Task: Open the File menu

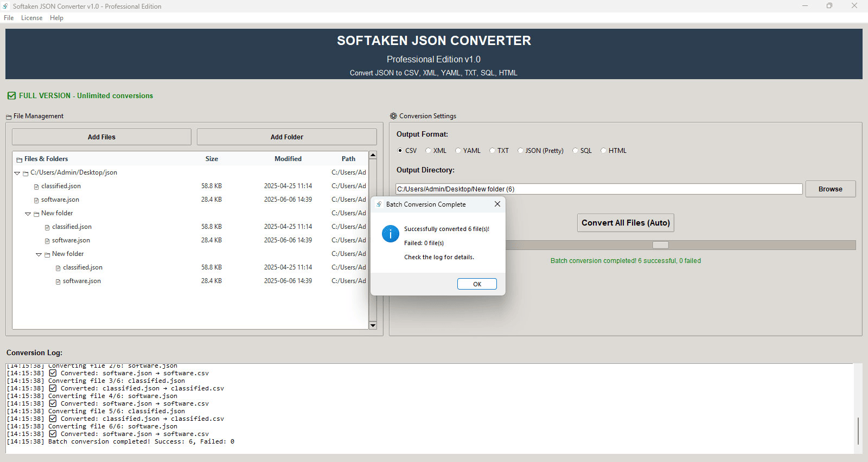Action: coord(9,18)
